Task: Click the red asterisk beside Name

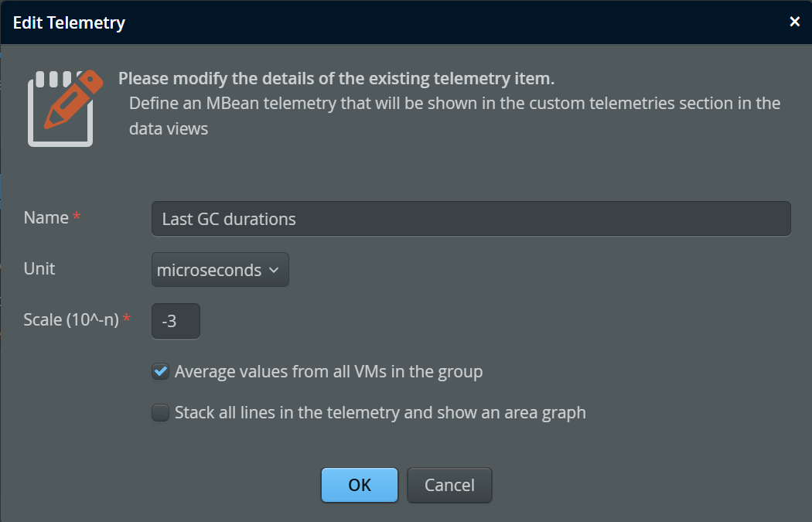Action: pyautogui.click(x=77, y=219)
